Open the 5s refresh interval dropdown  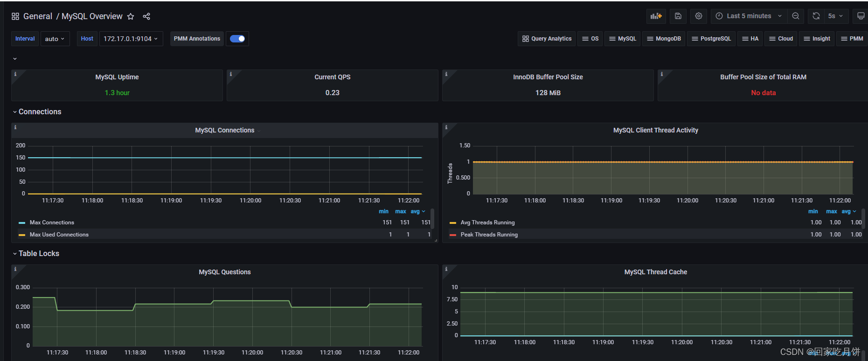835,16
